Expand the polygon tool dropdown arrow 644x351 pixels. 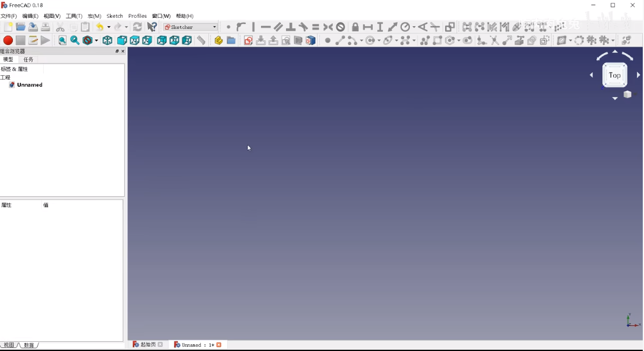(x=459, y=40)
